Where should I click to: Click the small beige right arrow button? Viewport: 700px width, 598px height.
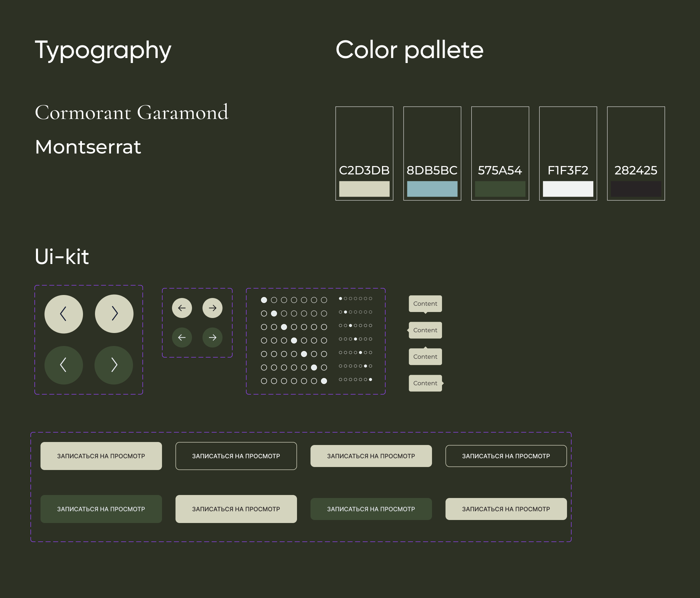click(x=213, y=308)
